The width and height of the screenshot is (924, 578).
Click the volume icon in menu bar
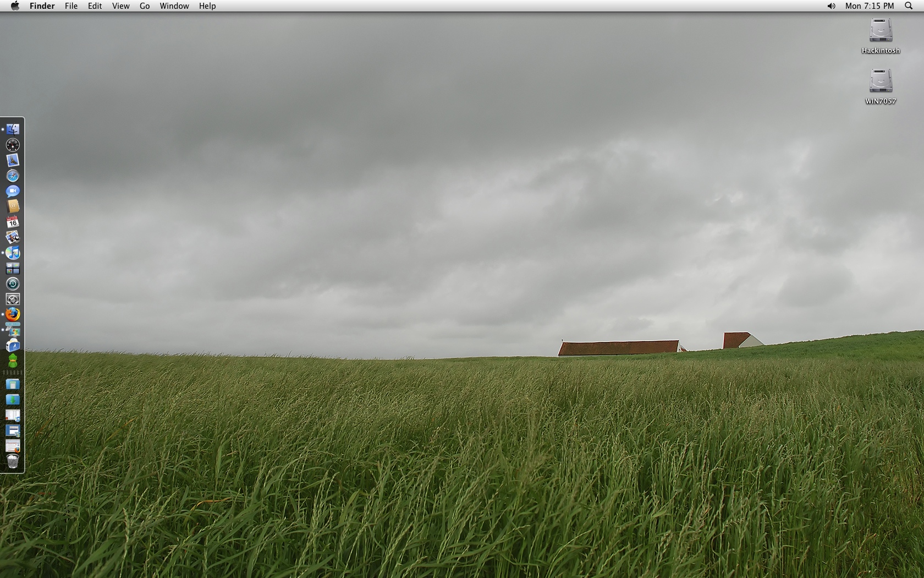(831, 6)
